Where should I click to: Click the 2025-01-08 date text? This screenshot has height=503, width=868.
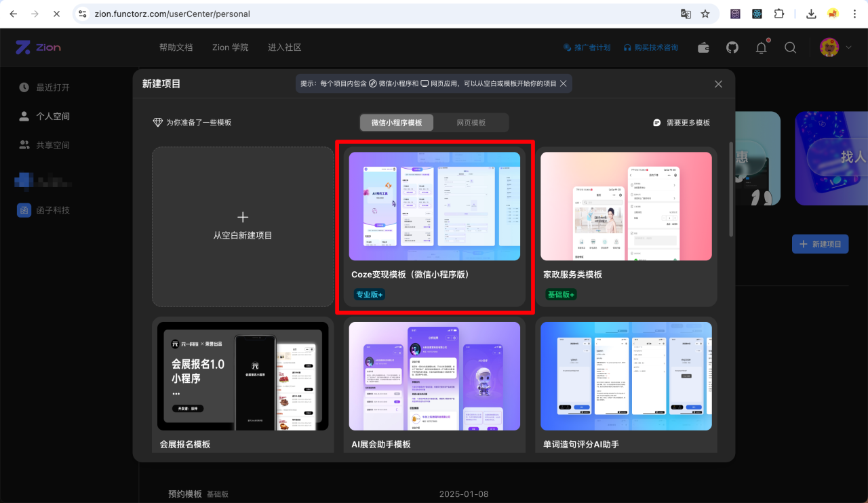(464, 494)
